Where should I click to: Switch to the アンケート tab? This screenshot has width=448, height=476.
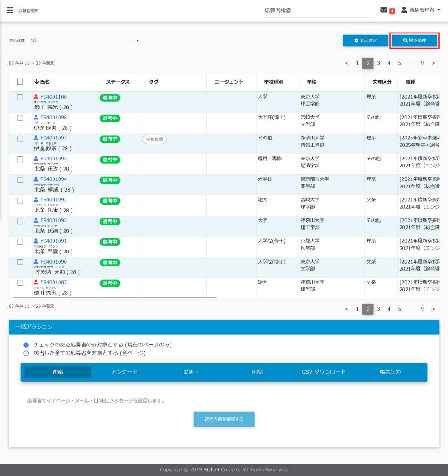(x=124, y=372)
